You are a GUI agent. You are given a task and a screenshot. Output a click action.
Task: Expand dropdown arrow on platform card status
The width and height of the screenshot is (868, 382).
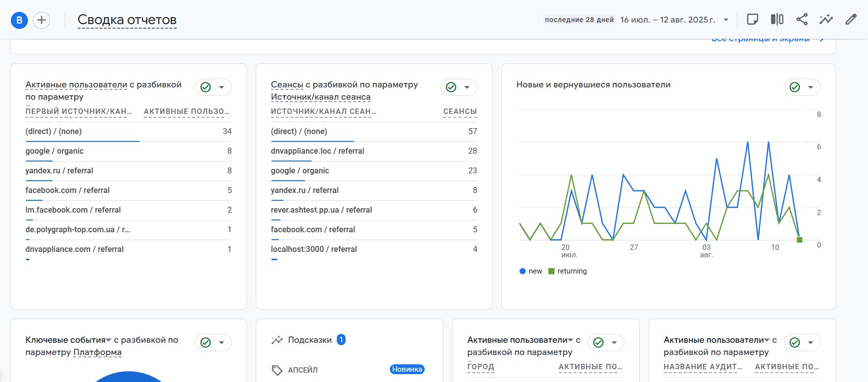click(221, 343)
